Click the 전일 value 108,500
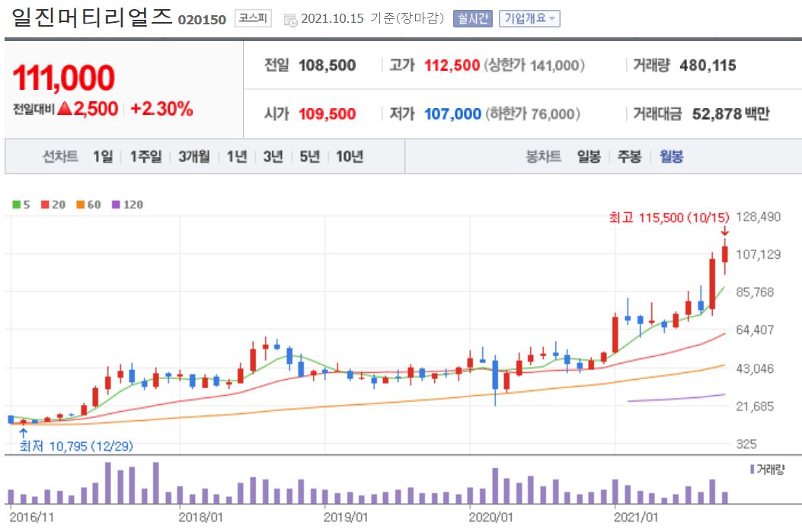 (x=328, y=65)
